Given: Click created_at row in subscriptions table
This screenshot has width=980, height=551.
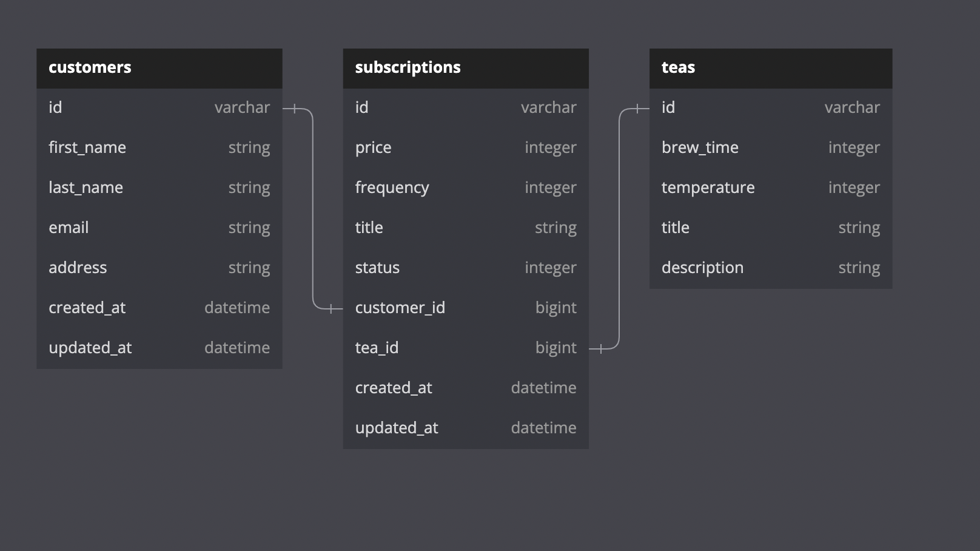Looking at the screenshot, I should (x=466, y=388).
